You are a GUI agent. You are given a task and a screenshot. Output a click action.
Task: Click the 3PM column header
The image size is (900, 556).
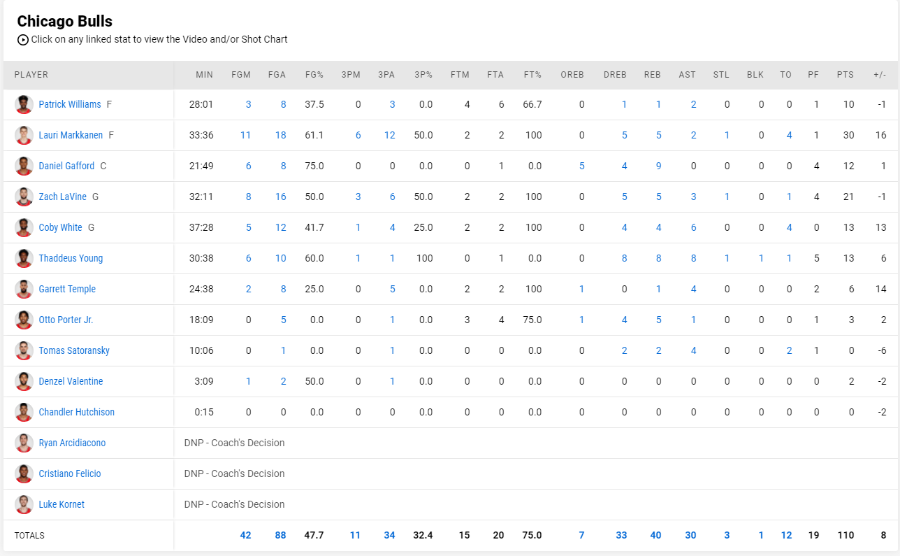point(351,75)
